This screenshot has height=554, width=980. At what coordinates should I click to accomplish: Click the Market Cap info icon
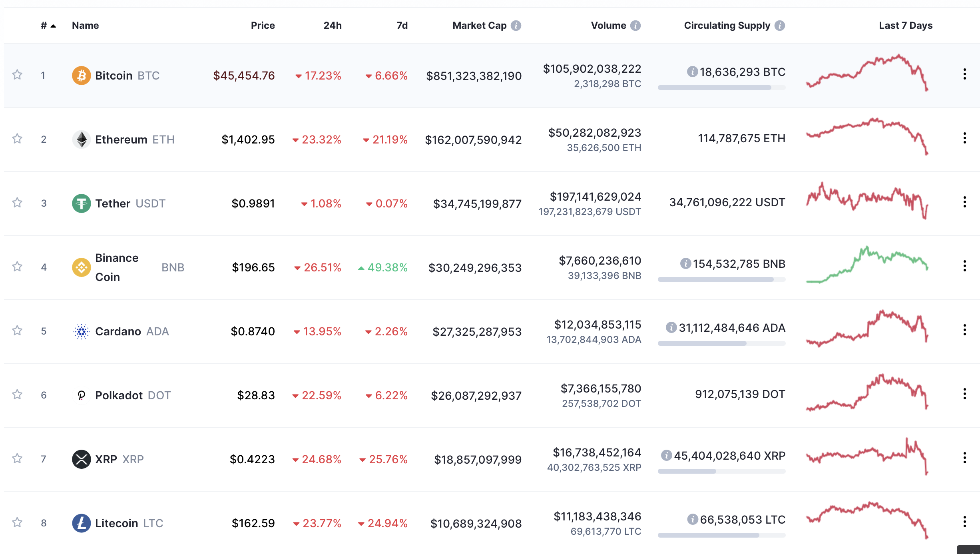tap(516, 26)
